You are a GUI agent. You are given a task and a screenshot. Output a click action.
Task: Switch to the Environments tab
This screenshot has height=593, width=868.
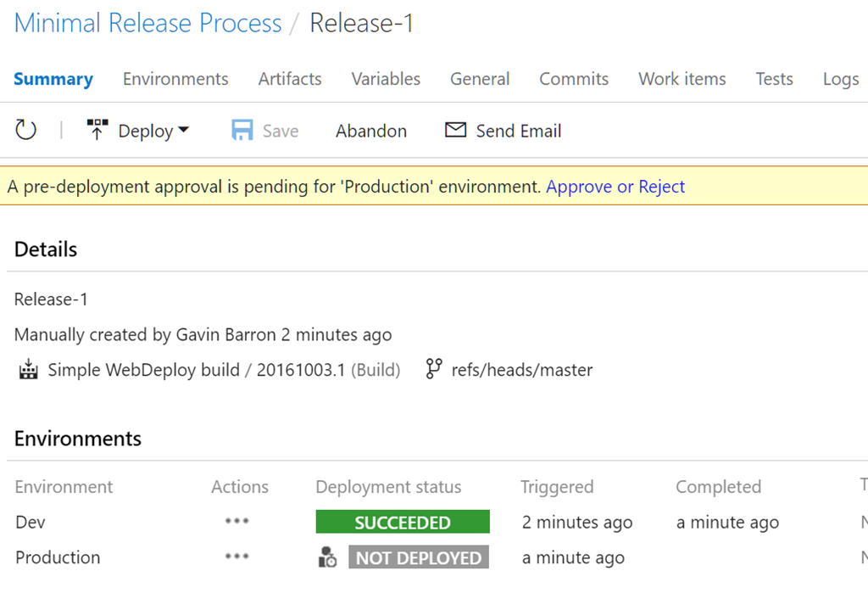pyautogui.click(x=175, y=79)
